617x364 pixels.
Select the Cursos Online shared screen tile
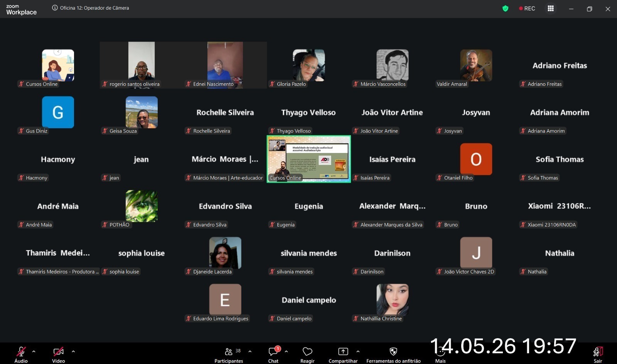308,159
